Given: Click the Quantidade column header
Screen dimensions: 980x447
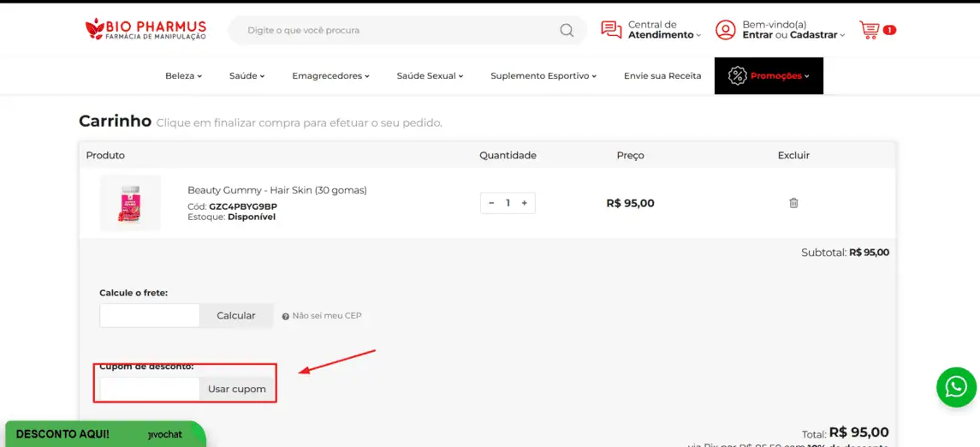Looking at the screenshot, I should point(508,155).
